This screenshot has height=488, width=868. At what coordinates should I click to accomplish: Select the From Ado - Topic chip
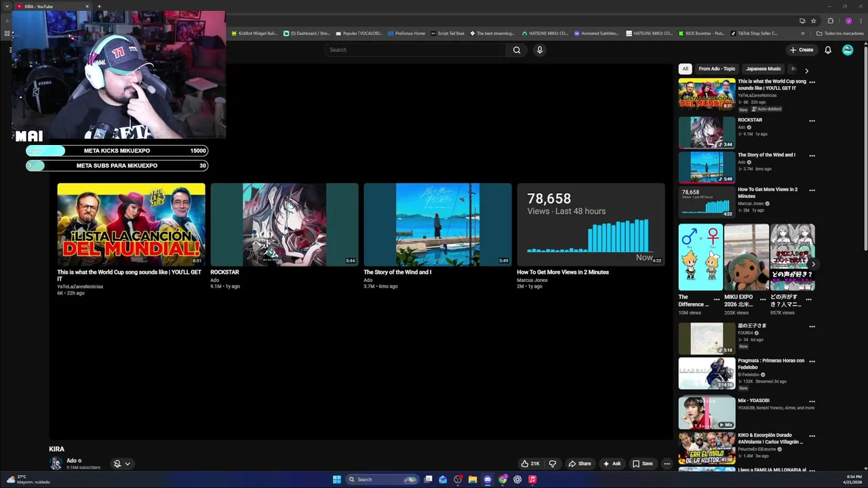pyautogui.click(x=717, y=68)
